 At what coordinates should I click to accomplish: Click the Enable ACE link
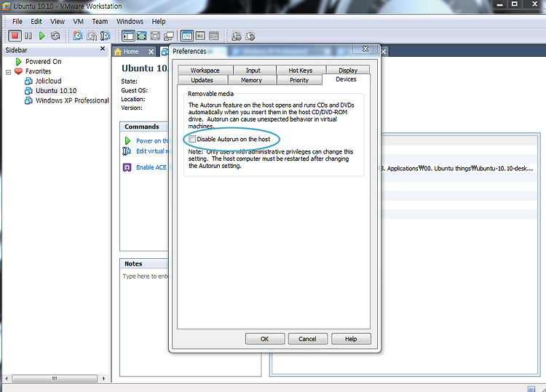pos(151,167)
